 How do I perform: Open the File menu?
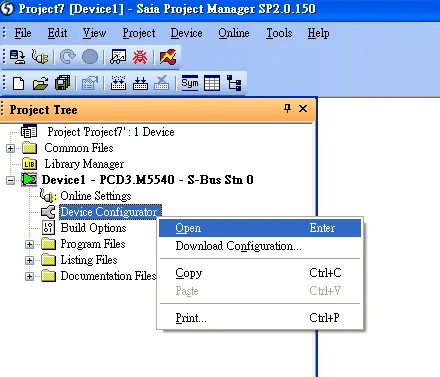(23, 33)
